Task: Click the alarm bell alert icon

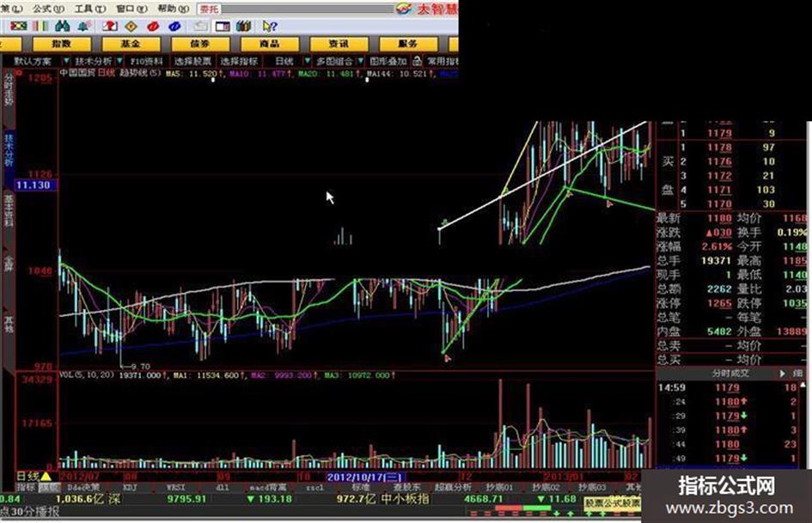Action: pyautogui.click(x=82, y=26)
